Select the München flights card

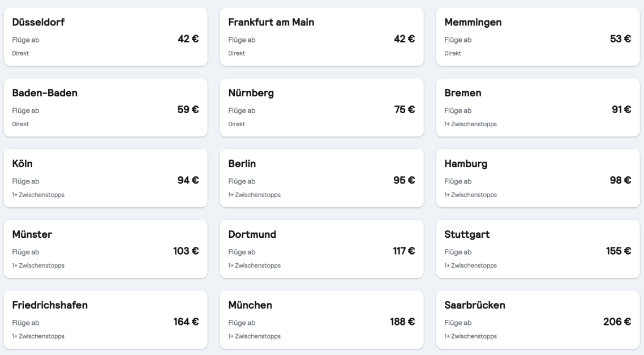click(321, 320)
